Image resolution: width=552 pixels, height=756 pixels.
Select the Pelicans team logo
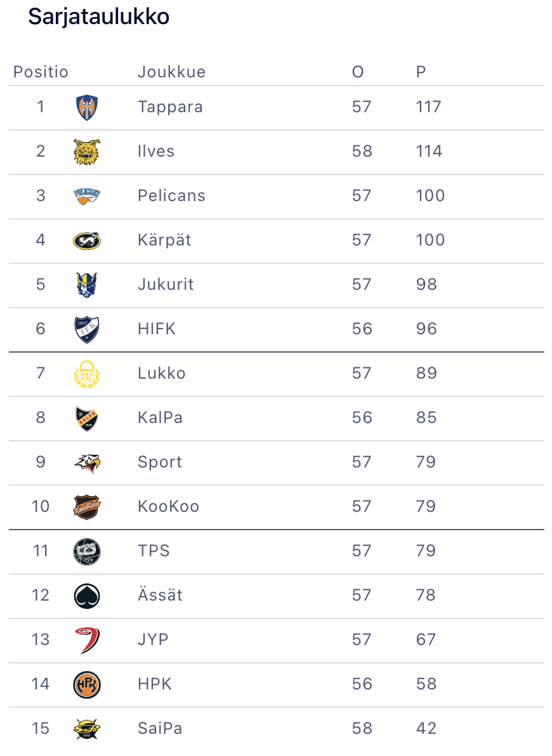click(x=87, y=196)
